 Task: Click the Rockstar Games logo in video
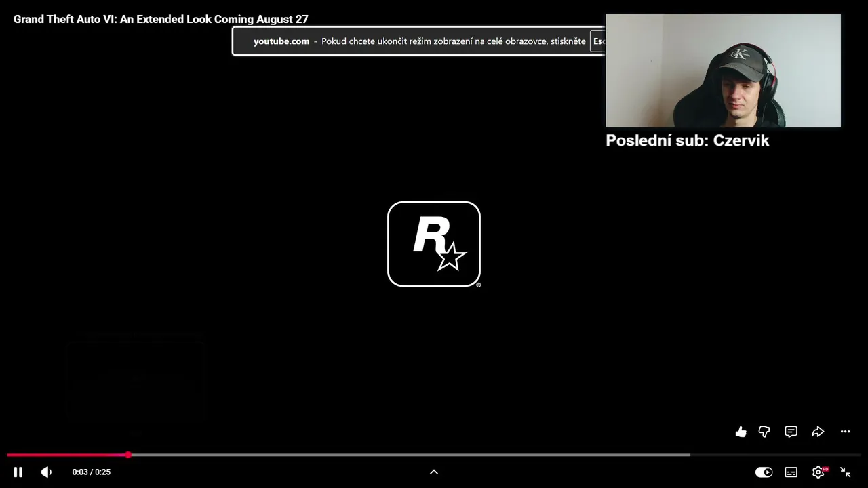coord(434,244)
